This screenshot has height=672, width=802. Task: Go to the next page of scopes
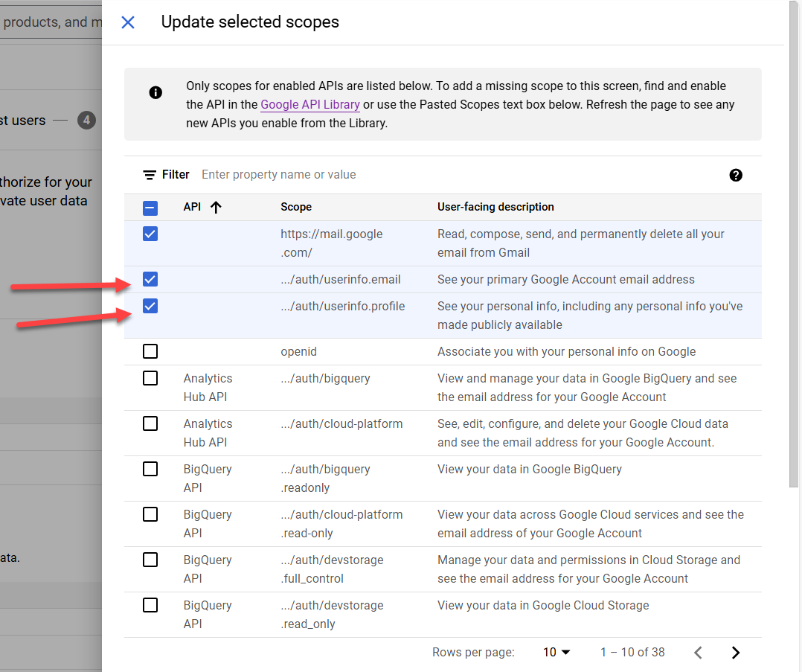coord(736,653)
